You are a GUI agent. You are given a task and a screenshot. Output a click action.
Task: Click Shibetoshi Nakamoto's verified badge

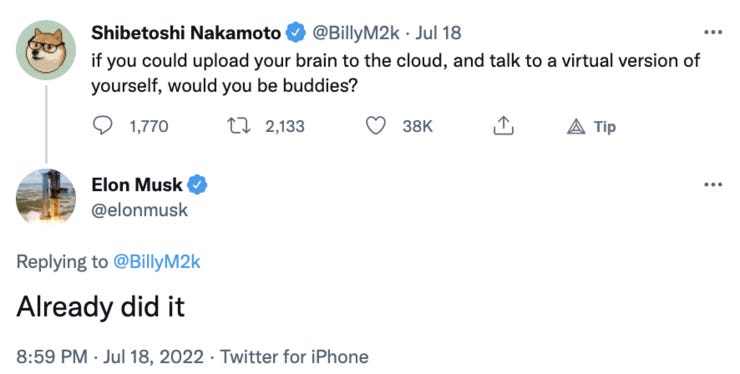point(295,33)
